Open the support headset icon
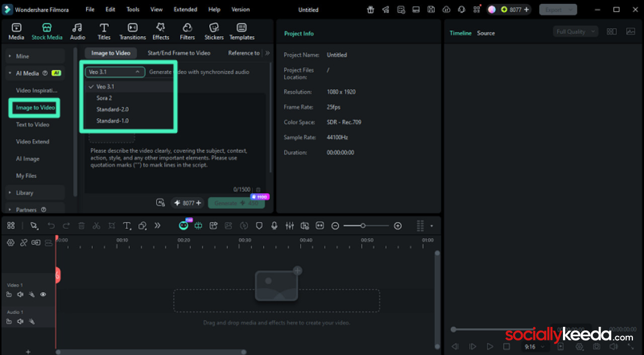644x355 pixels. click(461, 10)
